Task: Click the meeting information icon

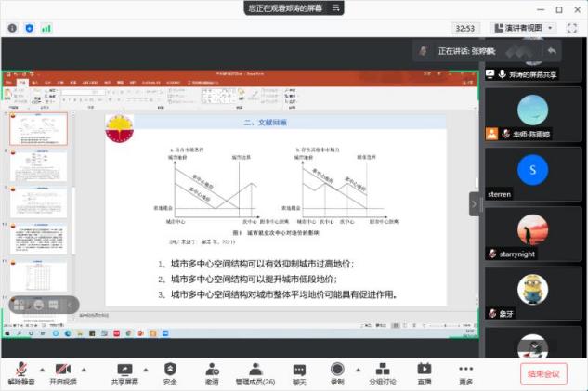Action: (12, 28)
